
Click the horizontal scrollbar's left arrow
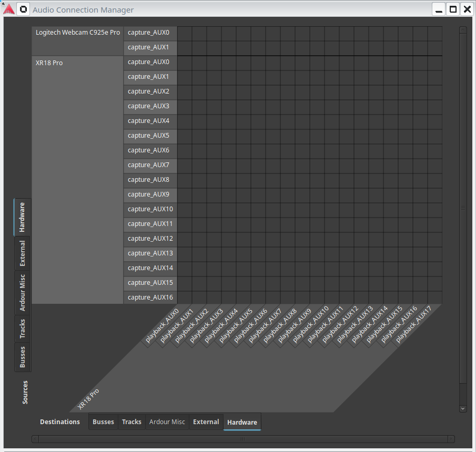click(x=35, y=439)
